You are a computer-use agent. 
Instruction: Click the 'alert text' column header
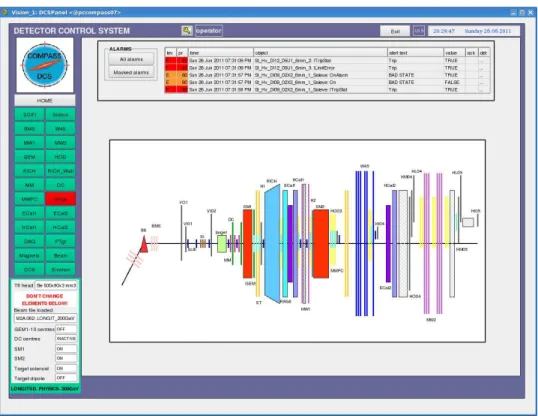click(416, 53)
